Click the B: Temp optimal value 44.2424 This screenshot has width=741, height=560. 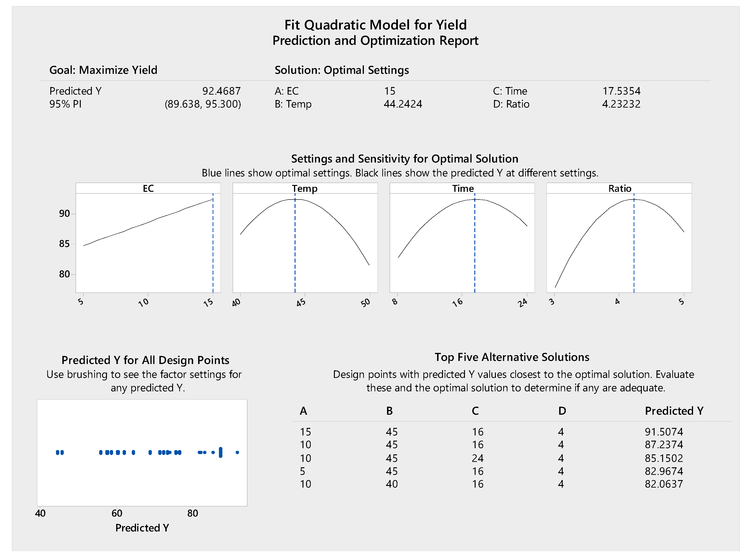point(403,104)
